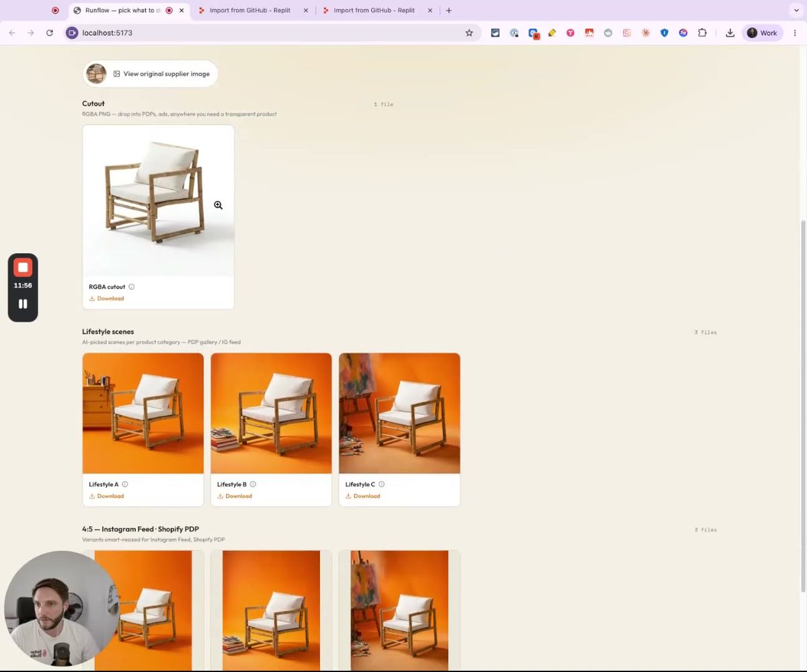The width and height of the screenshot is (807, 672).
Task: Open the Extensions puzzle-piece menu
Action: pyautogui.click(x=702, y=33)
